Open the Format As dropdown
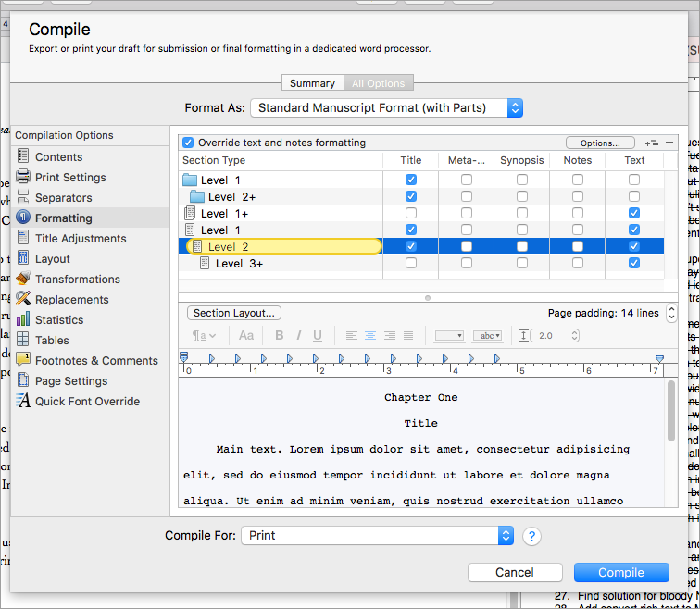This screenshot has height=609, width=700. click(x=386, y=108)
